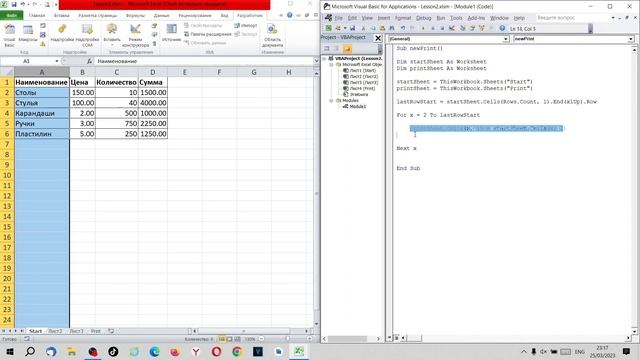This screenshot has width=640, height=360.
Task: Save workbook via Excel quick access toolbar
Action: click(x=14, y=4)
